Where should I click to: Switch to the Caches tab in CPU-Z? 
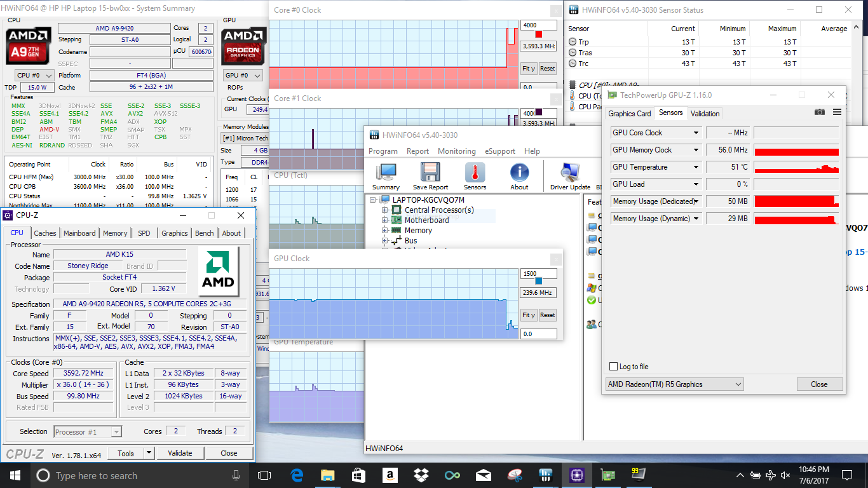pos(45,233)
